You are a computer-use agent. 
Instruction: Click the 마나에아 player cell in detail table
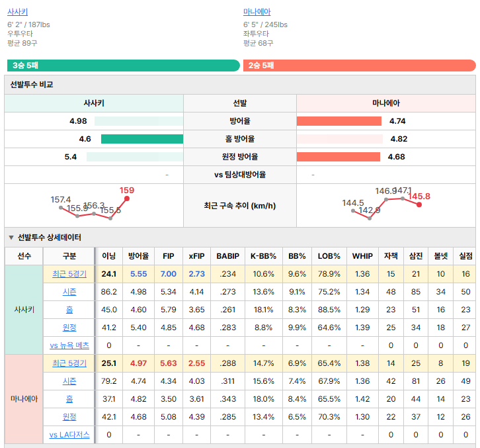pyautogui.click(x=24, y=398)
